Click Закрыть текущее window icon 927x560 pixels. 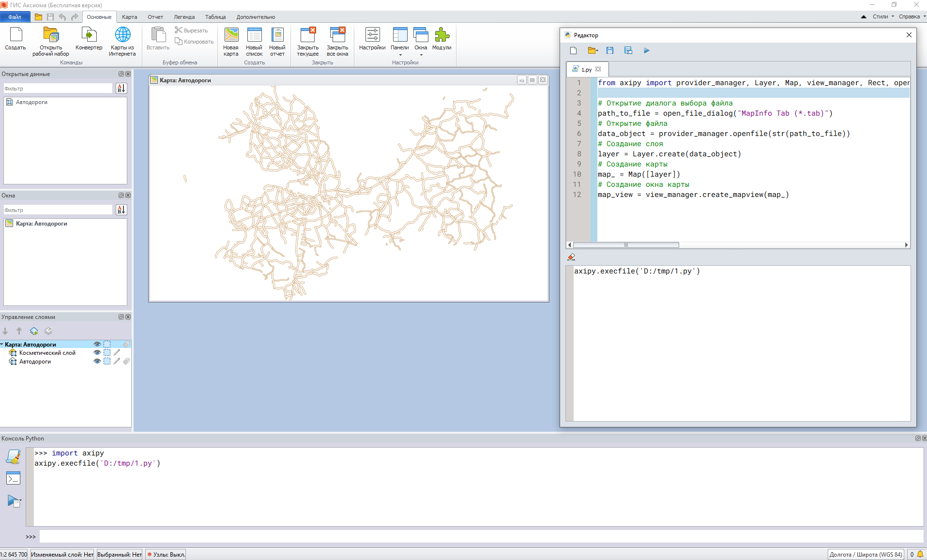pyautogui.click(x=308, y=41)
